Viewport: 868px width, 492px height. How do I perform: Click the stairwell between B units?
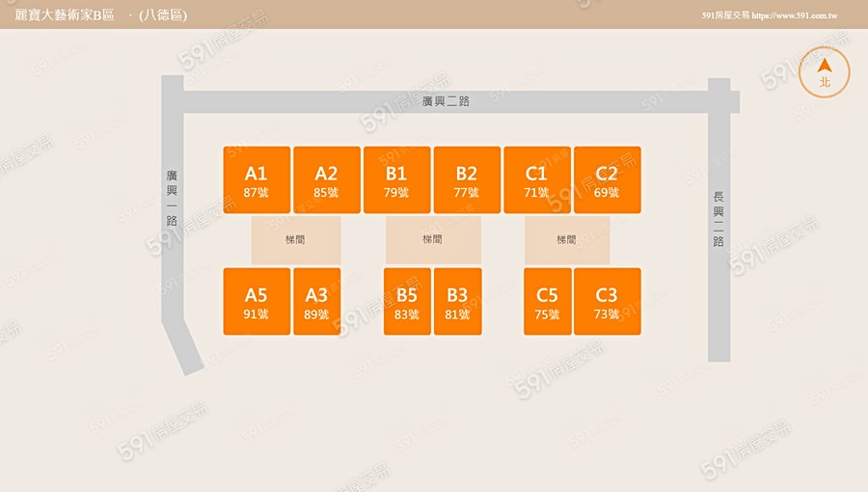pyautogui.click(x=433, y=240)
